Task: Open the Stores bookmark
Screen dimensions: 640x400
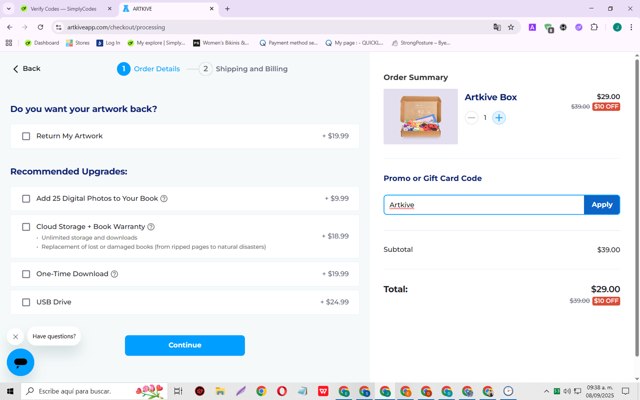Action: [x=78, y=43]
